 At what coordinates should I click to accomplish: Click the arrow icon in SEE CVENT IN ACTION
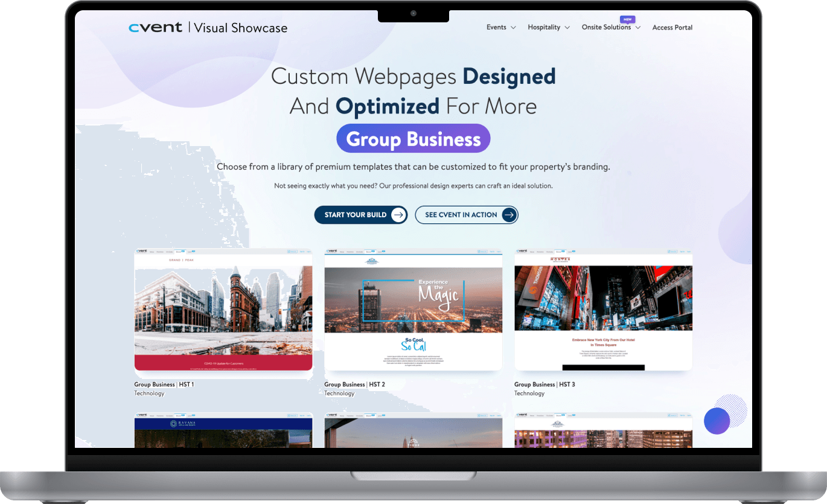509,215
